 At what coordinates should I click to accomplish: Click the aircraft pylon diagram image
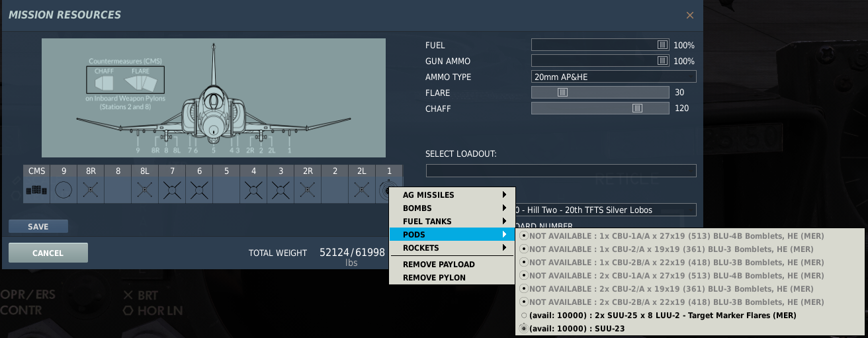214,98
